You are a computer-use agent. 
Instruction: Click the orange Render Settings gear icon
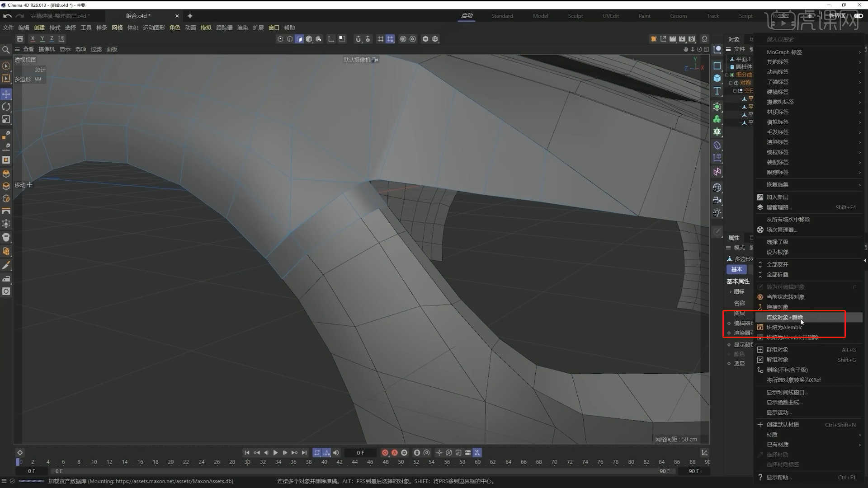[x=654, y=39]
